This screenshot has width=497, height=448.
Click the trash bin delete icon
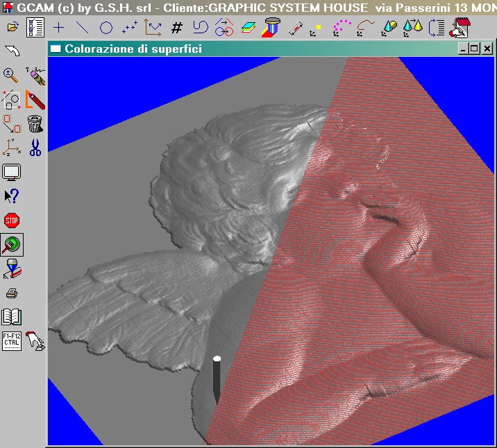35,123
